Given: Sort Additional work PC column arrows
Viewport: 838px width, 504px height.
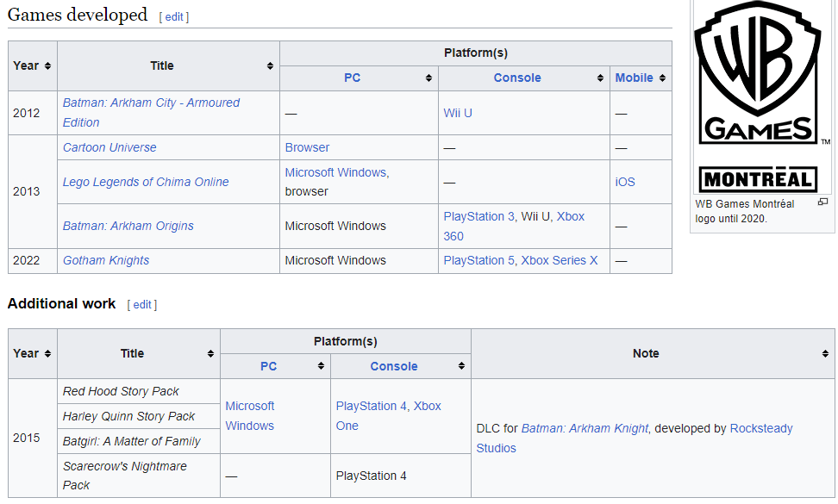Looking at the screenshot, I should click(x=321, y=365).
